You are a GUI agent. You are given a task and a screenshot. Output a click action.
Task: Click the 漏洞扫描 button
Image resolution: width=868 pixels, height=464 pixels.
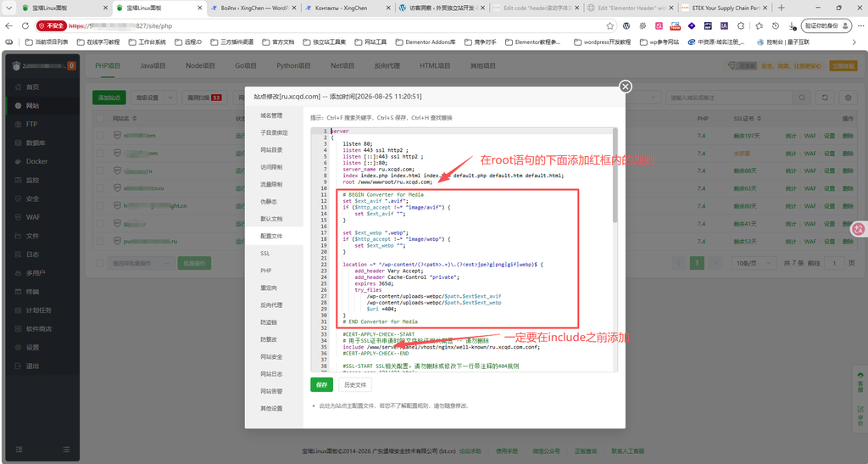(204, 98)
